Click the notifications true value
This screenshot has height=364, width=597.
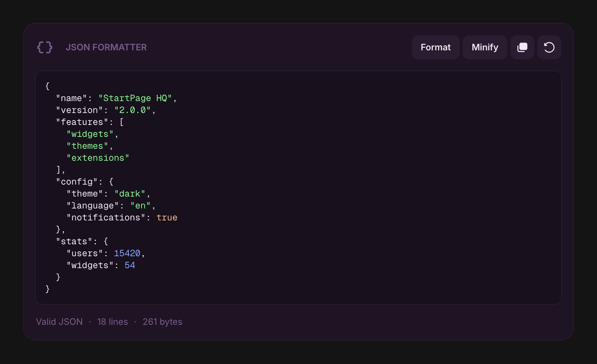pyautogui.click(x=167, y=217)
